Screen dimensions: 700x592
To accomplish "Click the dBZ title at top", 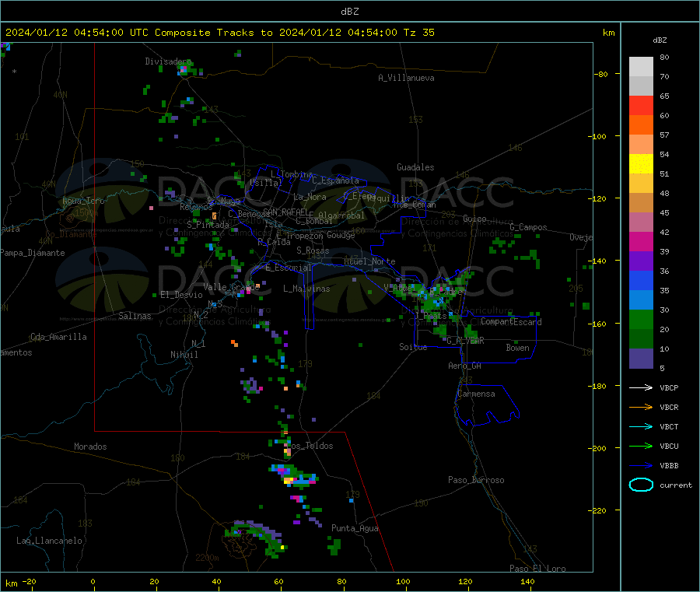I will pyautogui.click(x=349, y=12).
